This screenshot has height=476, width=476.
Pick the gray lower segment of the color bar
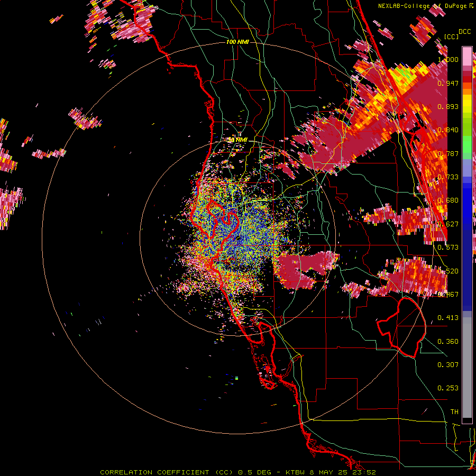click(467, 368)
